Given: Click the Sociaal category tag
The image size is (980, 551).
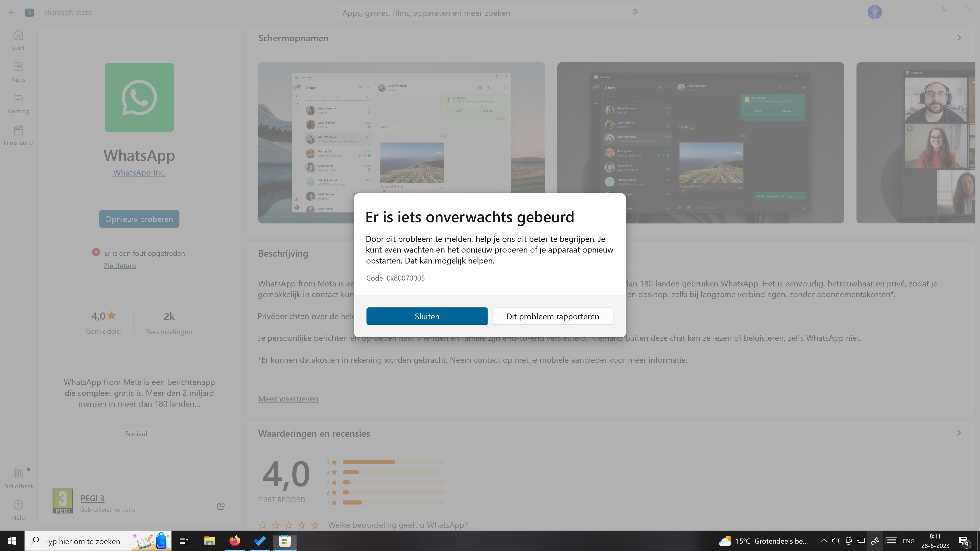Looking at the screenshot, I should coord(136,433).
